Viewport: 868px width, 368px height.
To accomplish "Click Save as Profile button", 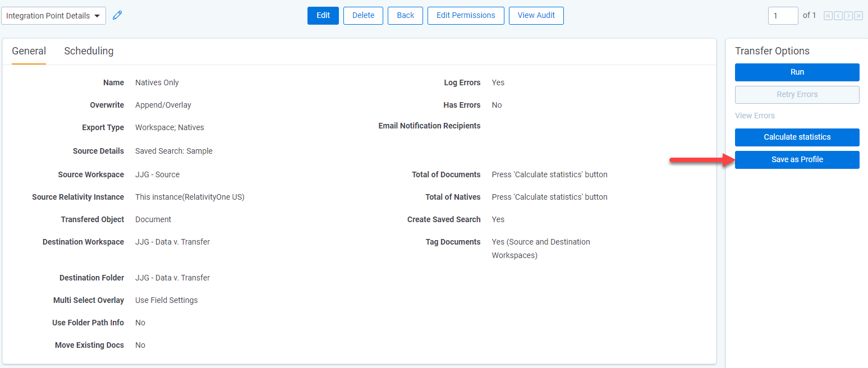I will [797, 160].
